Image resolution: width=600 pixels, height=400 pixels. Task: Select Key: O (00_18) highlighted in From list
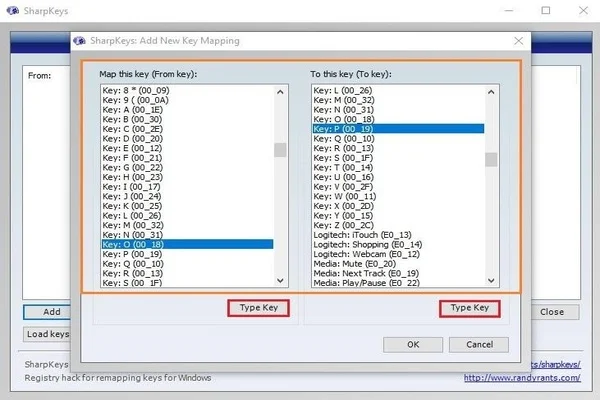pos(188,244)
